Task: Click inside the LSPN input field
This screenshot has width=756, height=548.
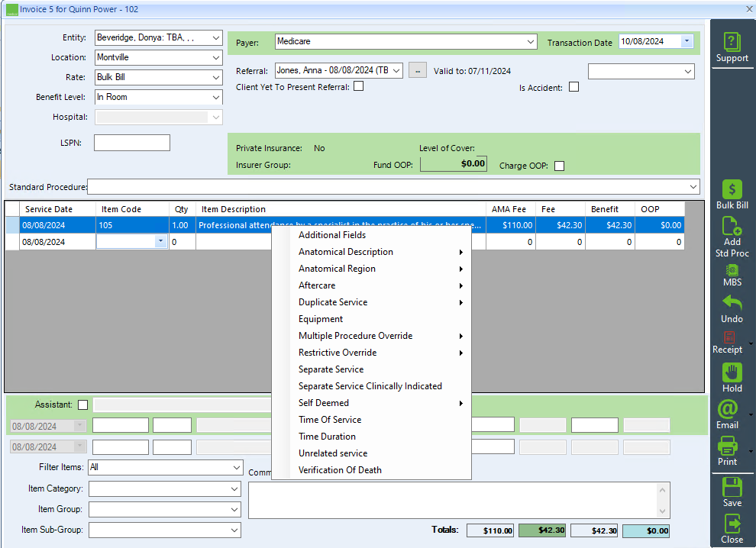Action: tap(131, 142)
